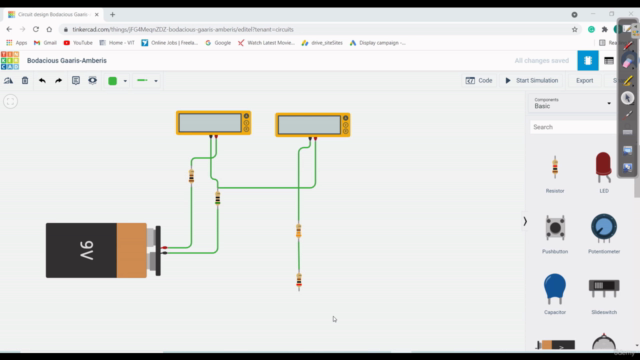Screen dimensions: 640x360
Task: Close the Circuit design tab
Action: [97, 14]
